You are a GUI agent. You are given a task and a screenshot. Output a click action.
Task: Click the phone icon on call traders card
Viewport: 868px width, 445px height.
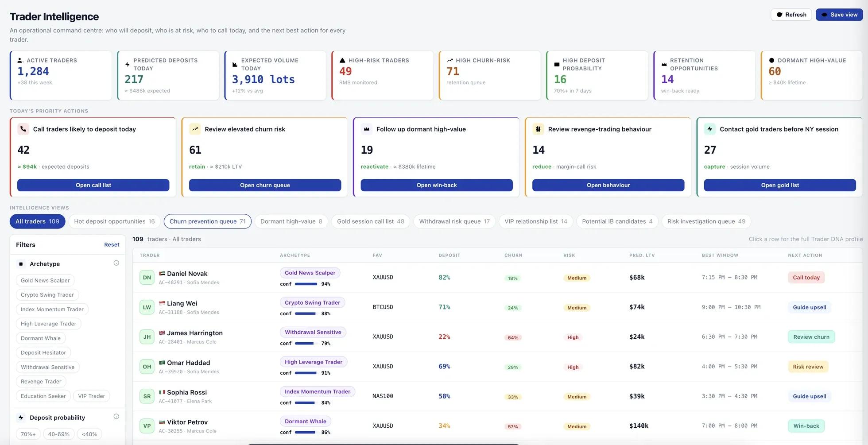23,129
